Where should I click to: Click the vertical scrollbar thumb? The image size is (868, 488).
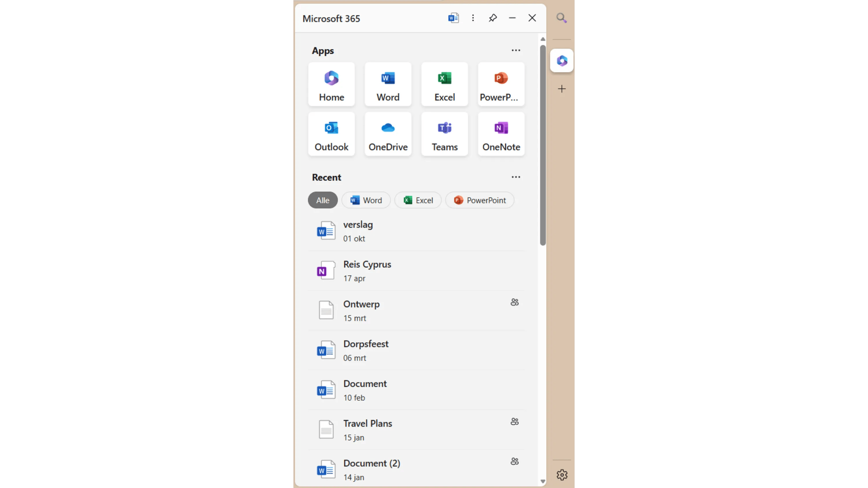click(542, 145)
